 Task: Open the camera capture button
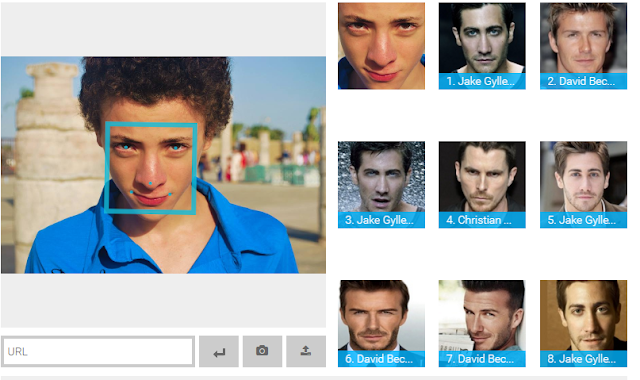point(262,351)
